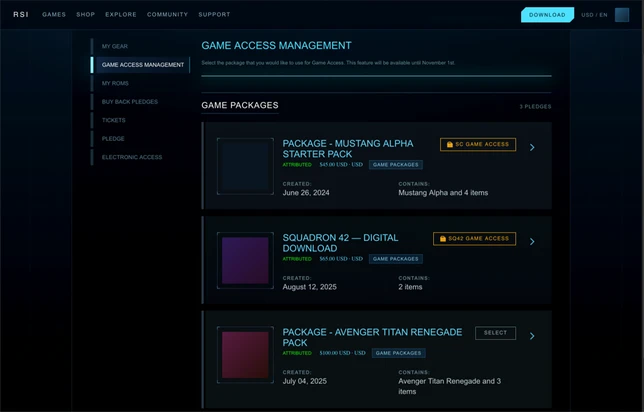This screenshot has width=644, height=412.
Task: Open the Shop menu
Action: [85, 14]
